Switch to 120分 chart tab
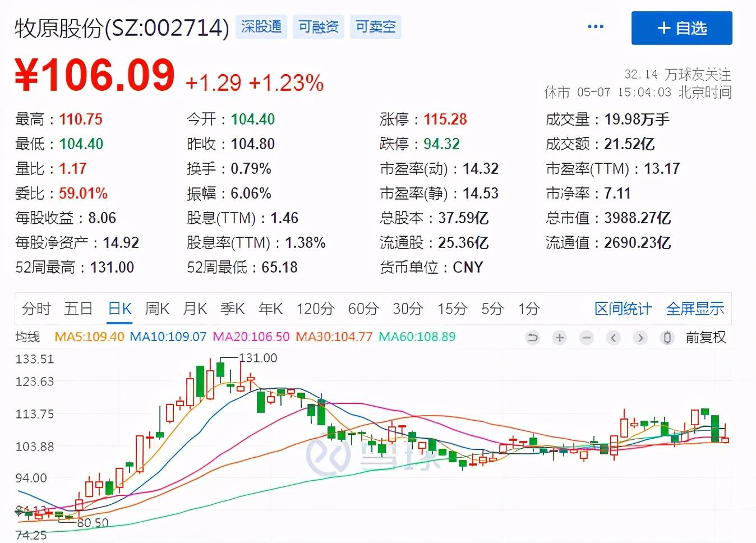This screenshot has width=756, height=543. 315,309
